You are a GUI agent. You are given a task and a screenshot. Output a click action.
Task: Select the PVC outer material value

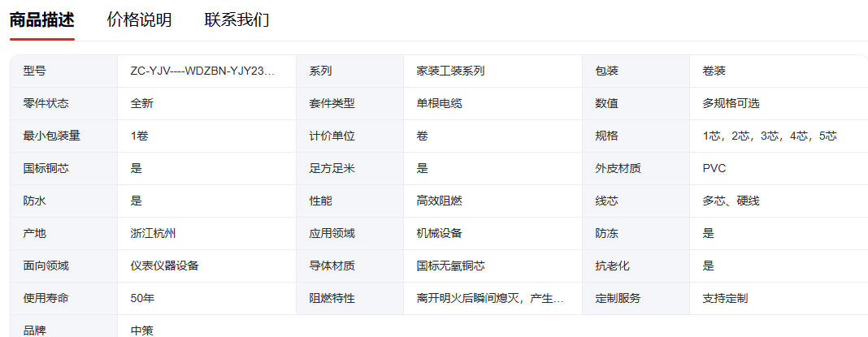point(714,168)
